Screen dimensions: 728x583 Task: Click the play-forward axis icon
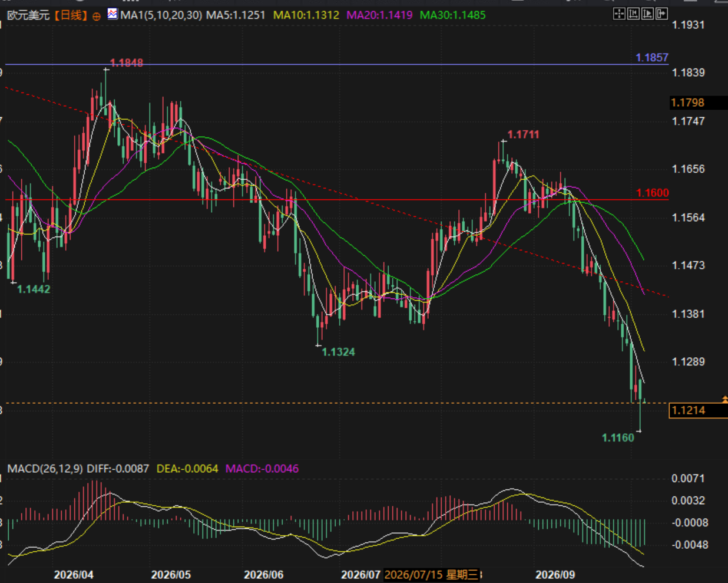click(x=647, y=14)
